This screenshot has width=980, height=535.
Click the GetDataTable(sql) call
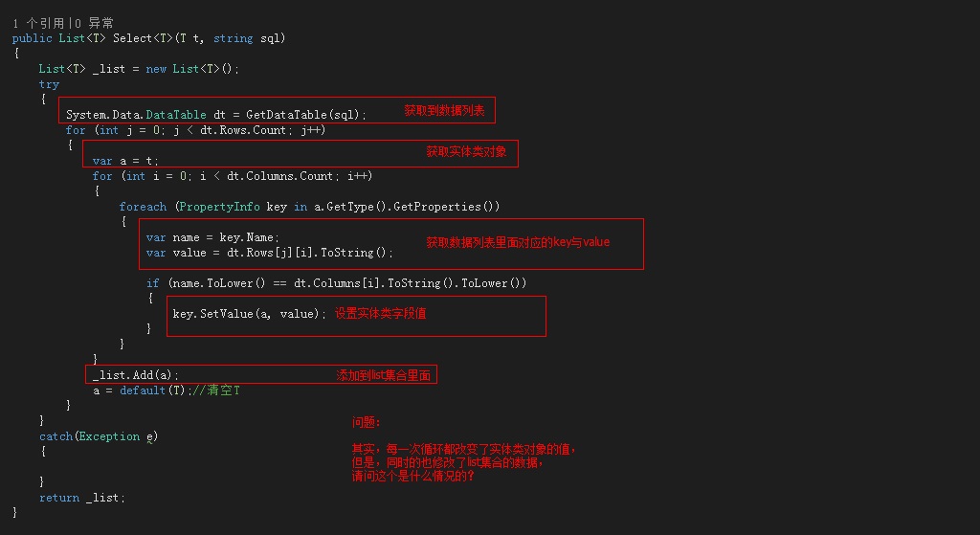tap(306, 115)
